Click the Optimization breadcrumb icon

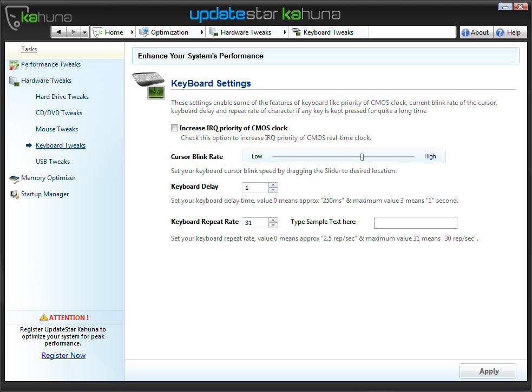144,32
